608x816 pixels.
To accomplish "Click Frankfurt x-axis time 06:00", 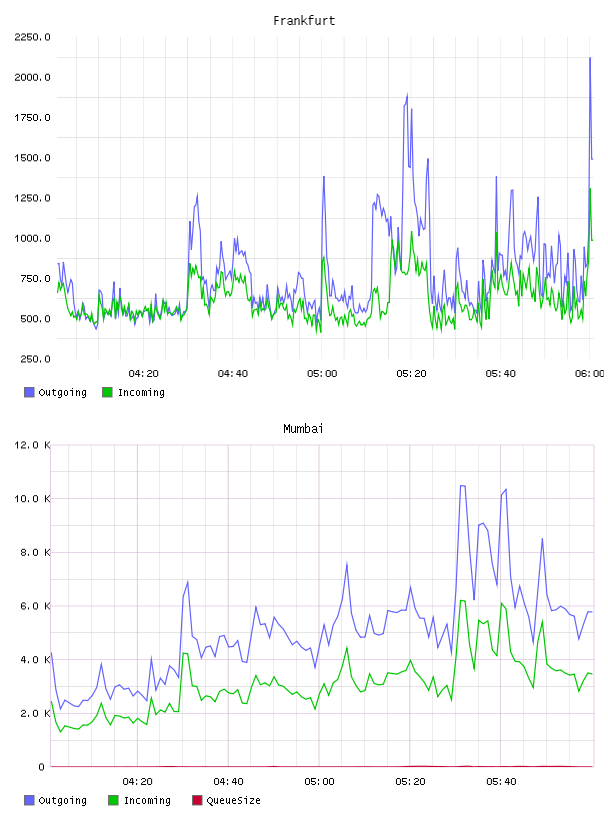I will (x=589, y=374).
